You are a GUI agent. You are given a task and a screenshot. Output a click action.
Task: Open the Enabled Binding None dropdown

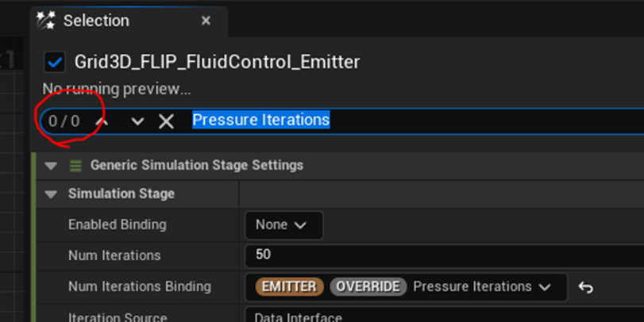pos(283,225)
